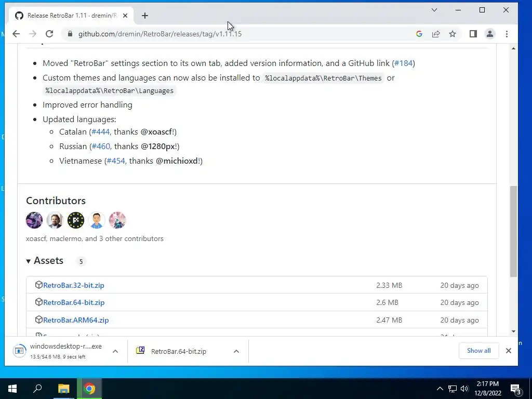The height and width of the screenshot is (399, 532).
Task: Open Google icon in address bar
Action: click(419, 34)
